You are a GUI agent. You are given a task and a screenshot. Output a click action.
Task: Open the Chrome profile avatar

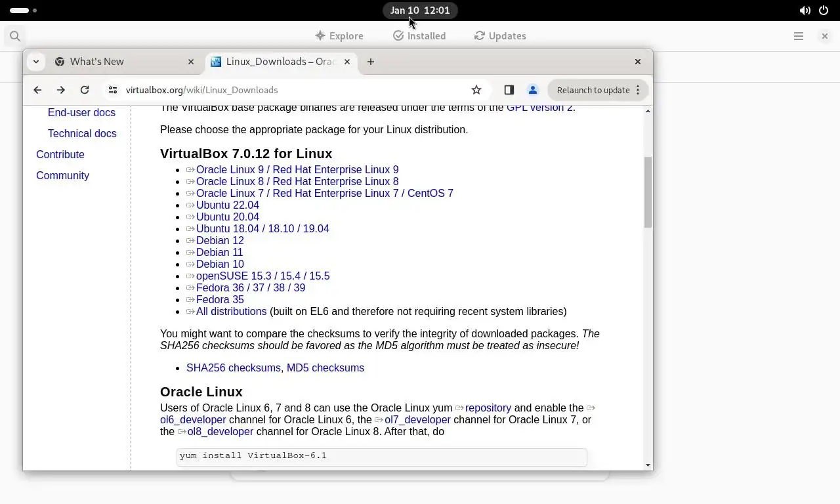[x=533, y=90]
